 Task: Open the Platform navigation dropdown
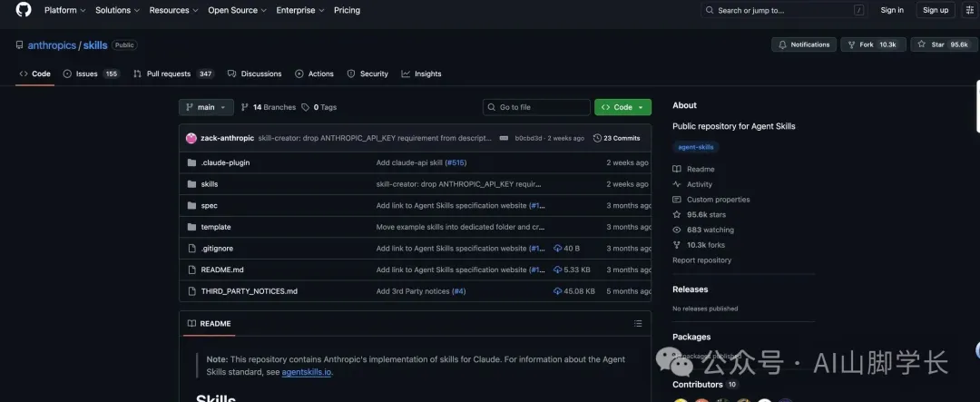64,10
